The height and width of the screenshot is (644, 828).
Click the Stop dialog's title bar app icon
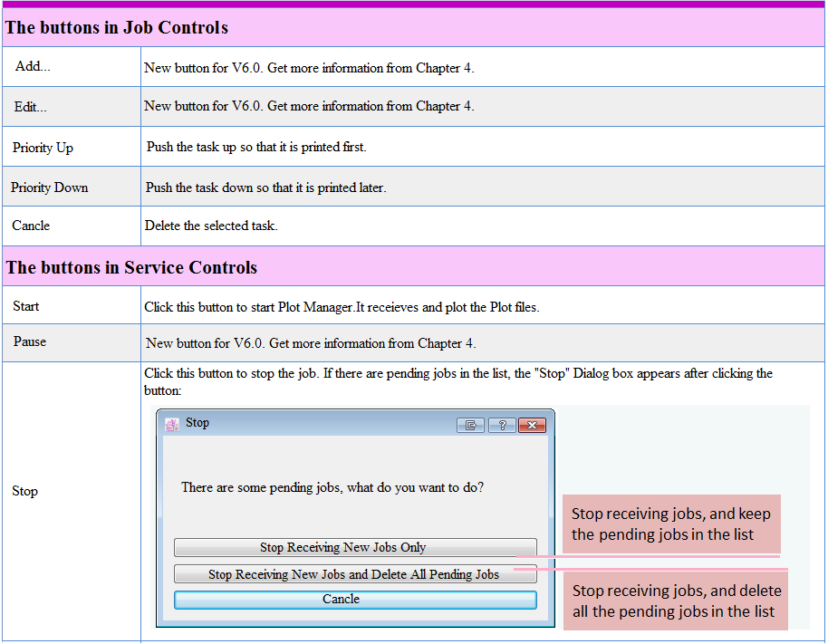[171, 424]
